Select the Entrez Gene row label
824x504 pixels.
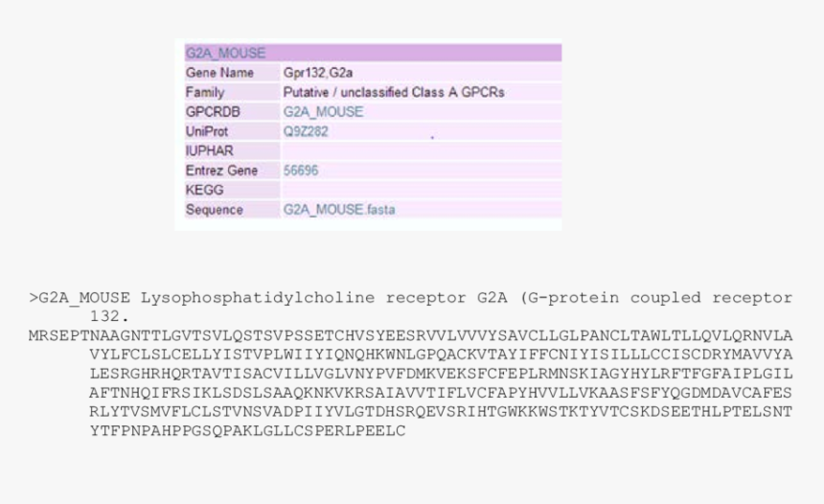tap(221, 171)
